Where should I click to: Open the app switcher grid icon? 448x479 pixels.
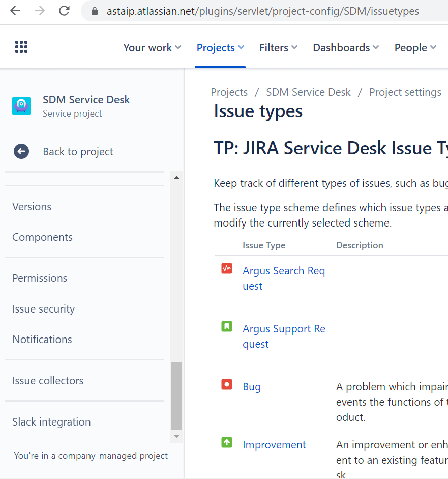21,47
